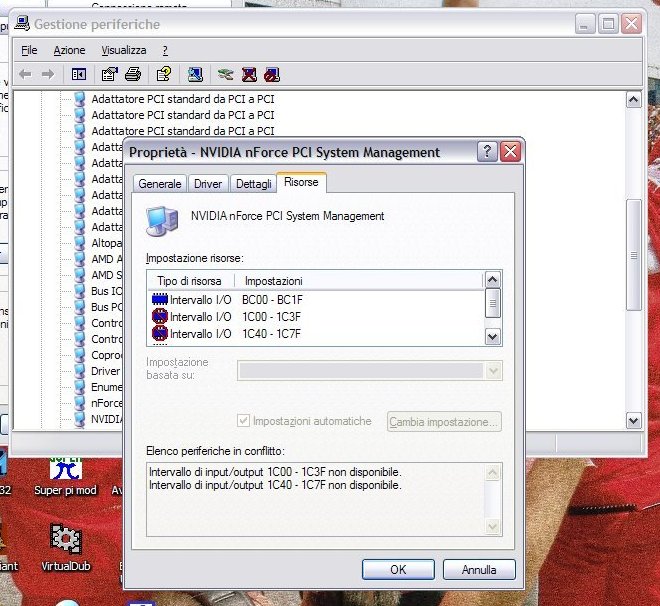The image size is (660, 606).
Task: Click the VirtualDub desktop icon
Action: 66,547
